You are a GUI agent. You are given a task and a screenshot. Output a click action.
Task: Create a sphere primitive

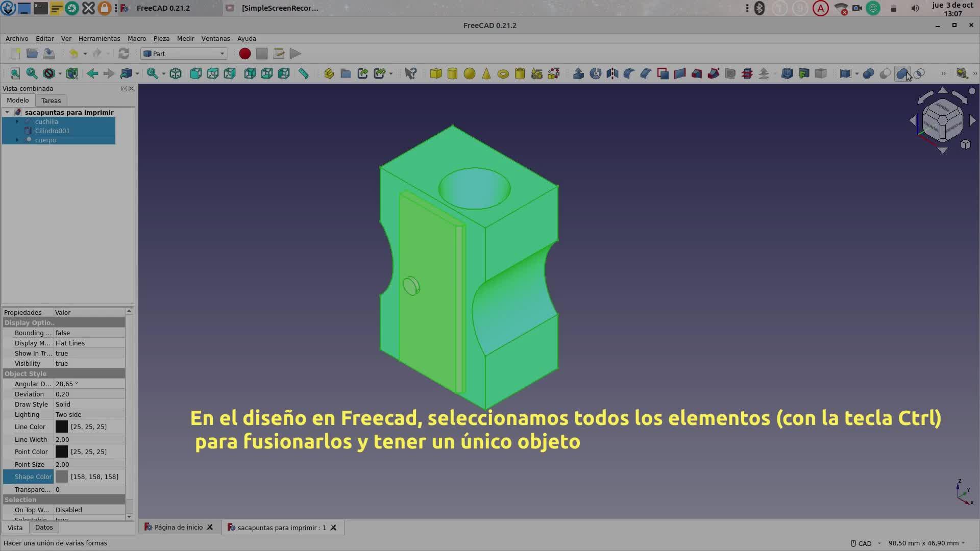click(x=469, y=73)
